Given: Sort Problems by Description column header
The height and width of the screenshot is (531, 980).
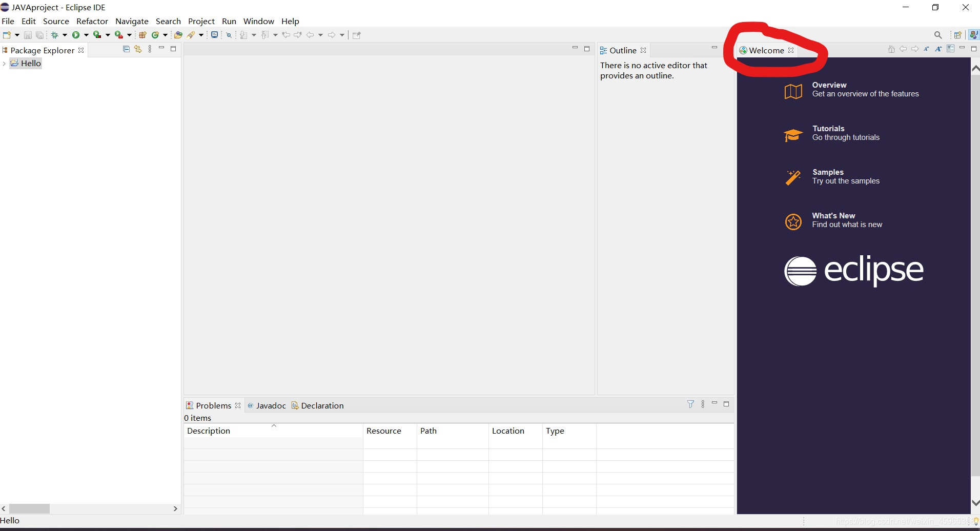Looking at the screenshot, I should (x=273, y=431).
